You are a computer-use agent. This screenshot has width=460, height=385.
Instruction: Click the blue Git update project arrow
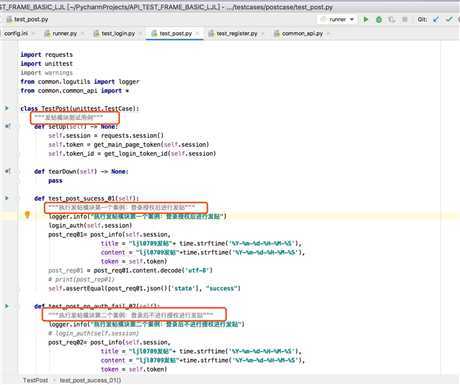tap(436, 19)
